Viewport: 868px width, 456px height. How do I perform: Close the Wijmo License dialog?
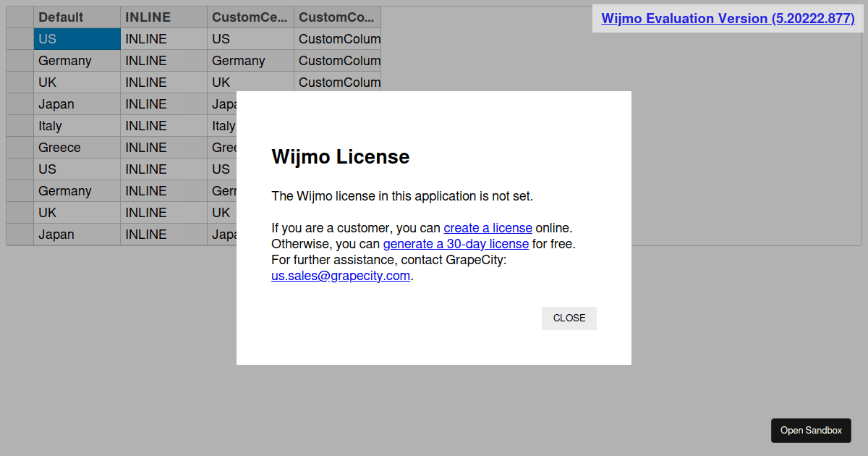(569, 318)
